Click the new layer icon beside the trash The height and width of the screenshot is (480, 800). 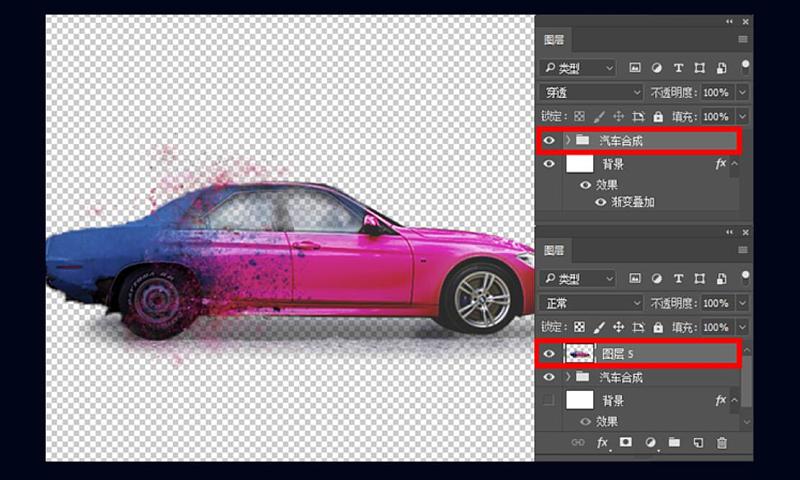698,442
